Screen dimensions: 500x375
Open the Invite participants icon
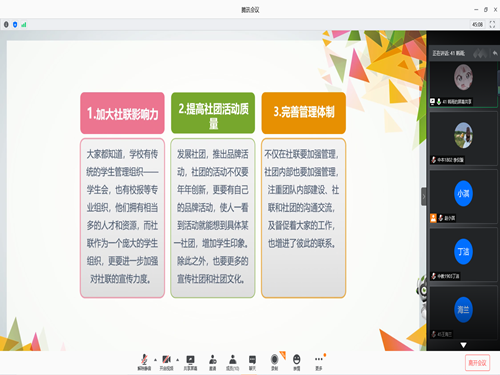pyautogui.click(x=212, y=362)
